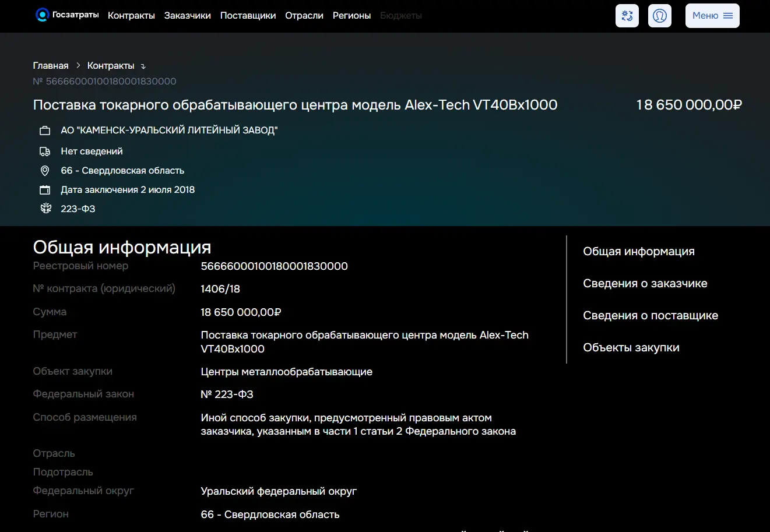Click the Госзатраты site name
770x532 pixels.
tap(76, 15)
